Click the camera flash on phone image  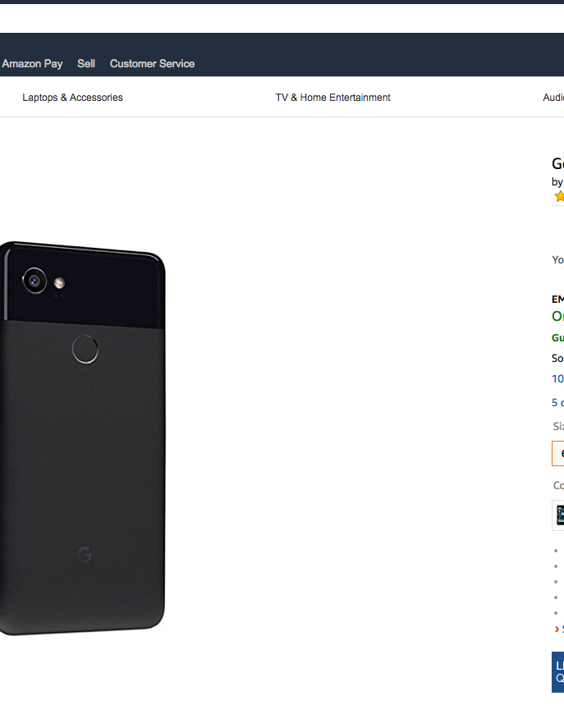[x=59, y=283]
